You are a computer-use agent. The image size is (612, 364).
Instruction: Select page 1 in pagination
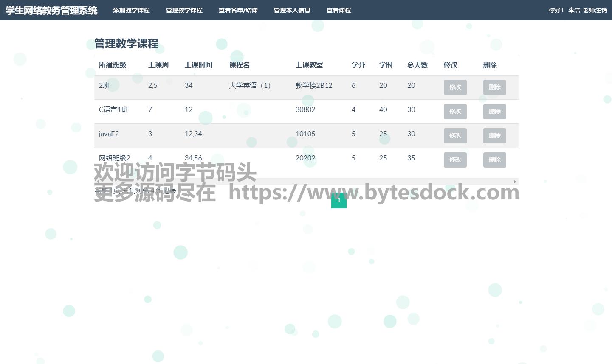coord(338,200)
